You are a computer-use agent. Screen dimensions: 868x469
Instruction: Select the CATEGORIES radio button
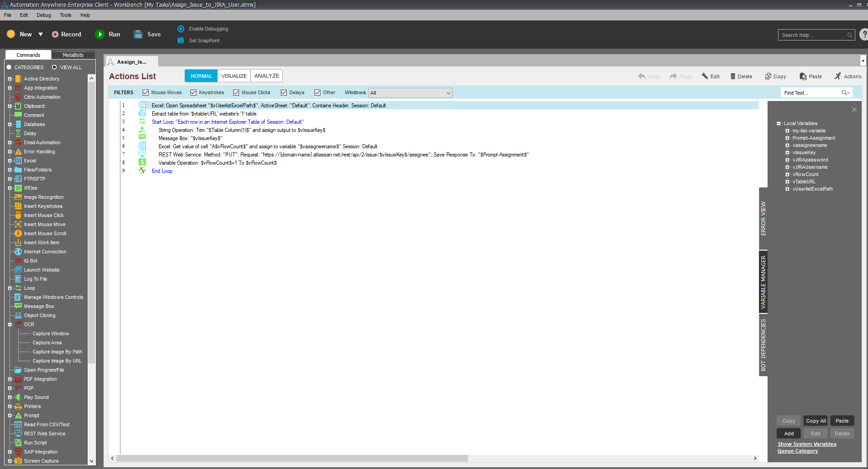tap(9, 67)
